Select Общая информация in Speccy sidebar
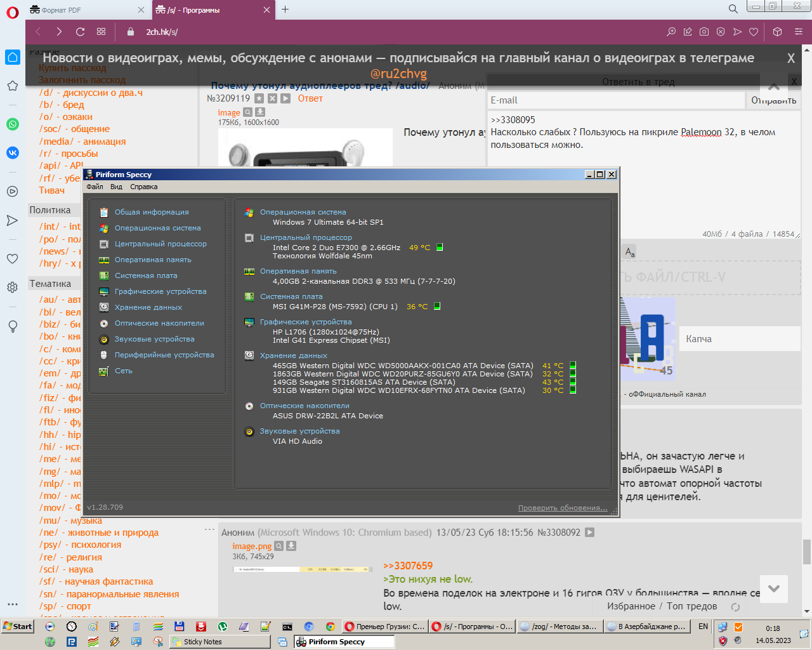Viewport: 812px width, 650px height. point(152,212)
